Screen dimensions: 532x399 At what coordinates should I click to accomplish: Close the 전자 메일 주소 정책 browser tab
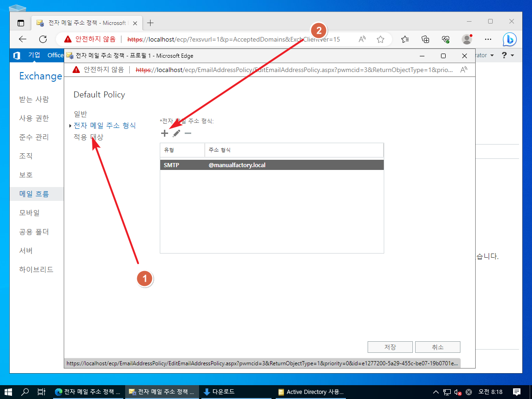tap(135, 24)
